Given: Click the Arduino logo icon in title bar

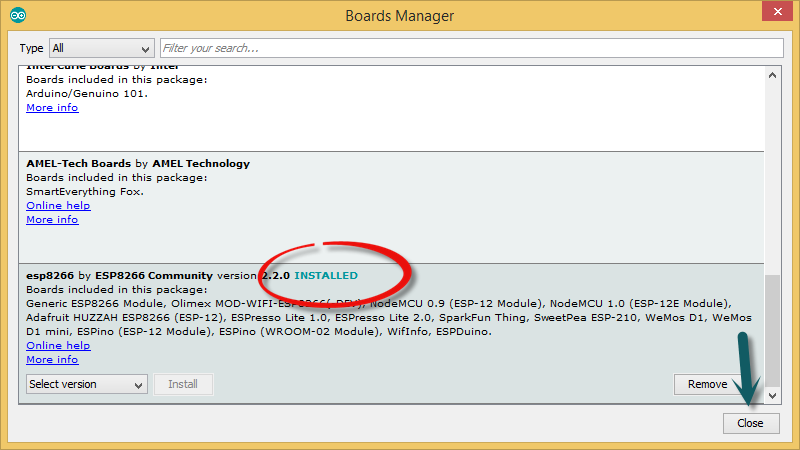Looking at the screenshot, I should pos(18,15).
